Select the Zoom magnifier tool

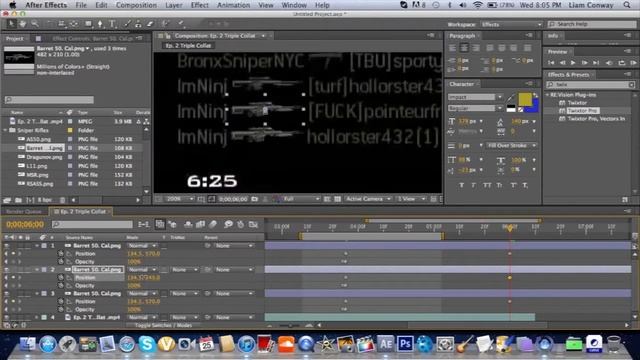click(35, 24)
